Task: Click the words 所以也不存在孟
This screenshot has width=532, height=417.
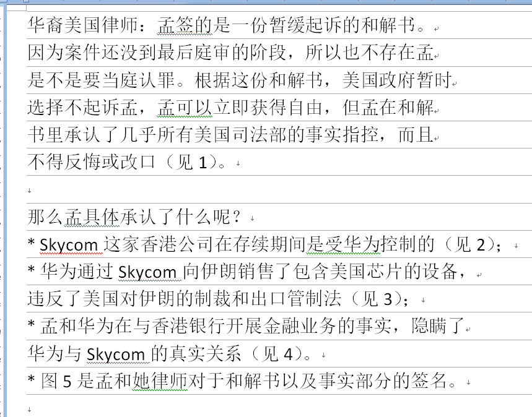Action: (x=370, y=53)
